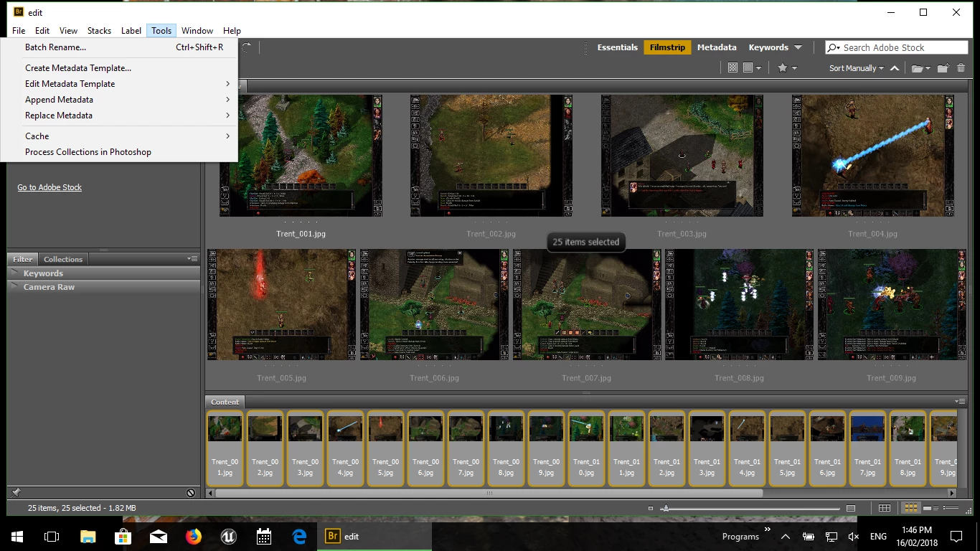Screen dimensions: 980x551
Task: Click filmstrip horizontal scrollbar
Action: click(x=489, y=493)
